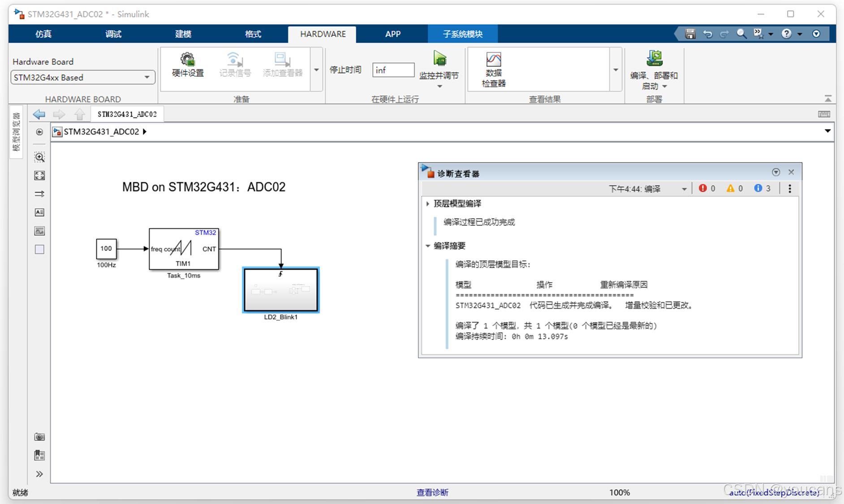Select the Annotation text tool
This screenshot has width=844, height=504.
[39, 212]
